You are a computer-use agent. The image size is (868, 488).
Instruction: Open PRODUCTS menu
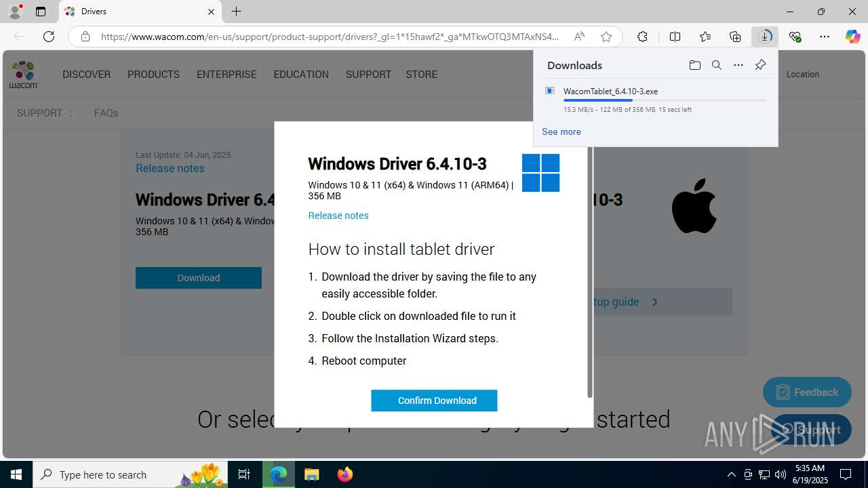[153, 75]
